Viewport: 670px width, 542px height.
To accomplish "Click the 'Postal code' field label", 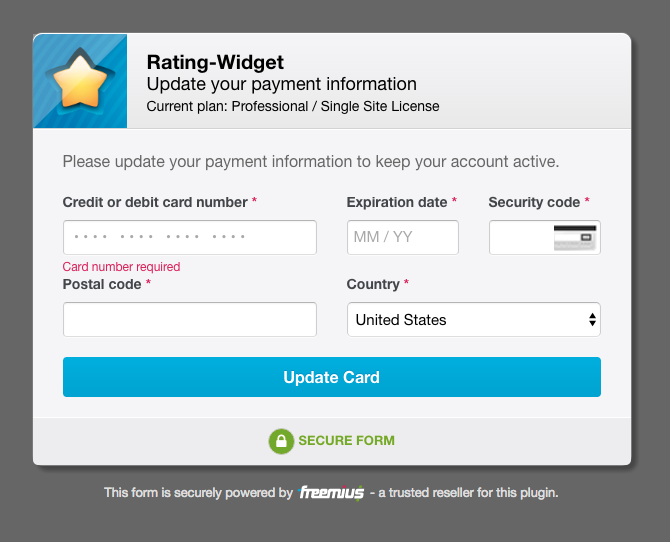I will point(102,284).
